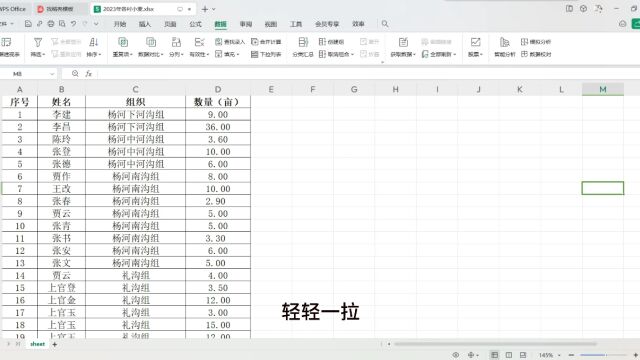Expand quick access toolbar customize arrow
The height and width of the screenshot is (360, 640).
(96, 24)
